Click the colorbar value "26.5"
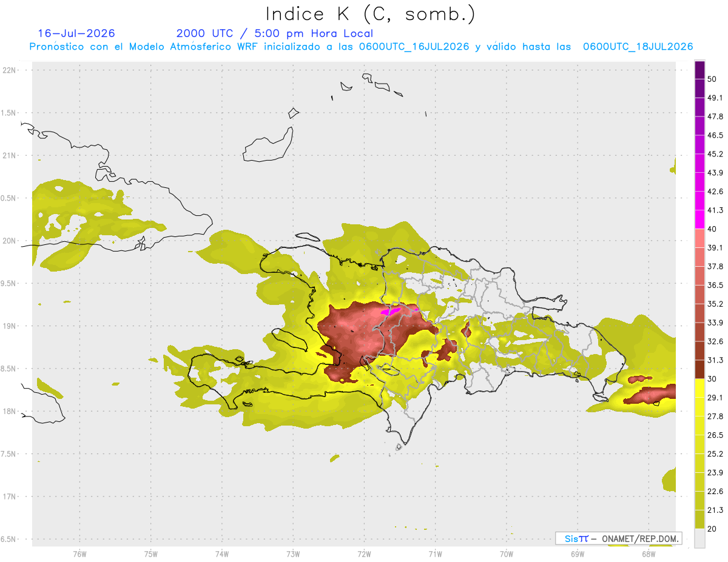The height and width of the screenshot is (562, 728). pos(715,435)
